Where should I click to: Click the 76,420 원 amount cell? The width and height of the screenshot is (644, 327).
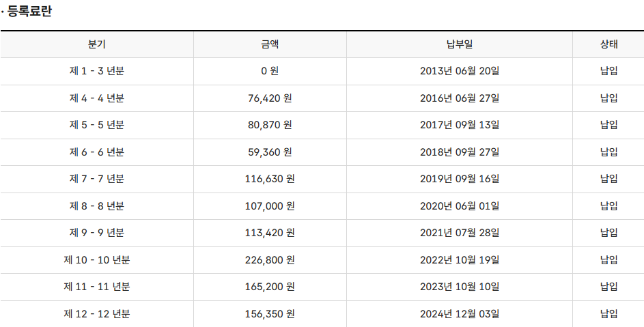point(270,98)
